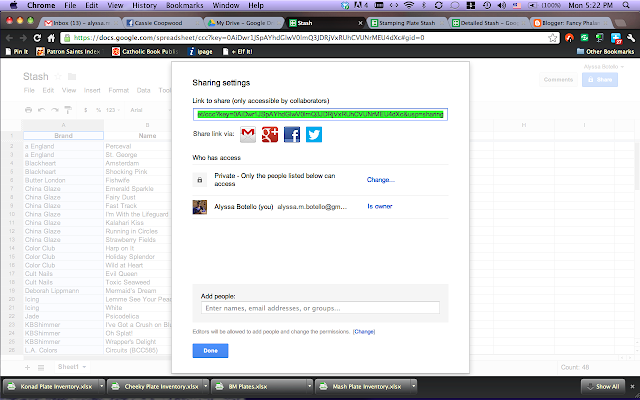Star the Stash spreadsheet

58,76
